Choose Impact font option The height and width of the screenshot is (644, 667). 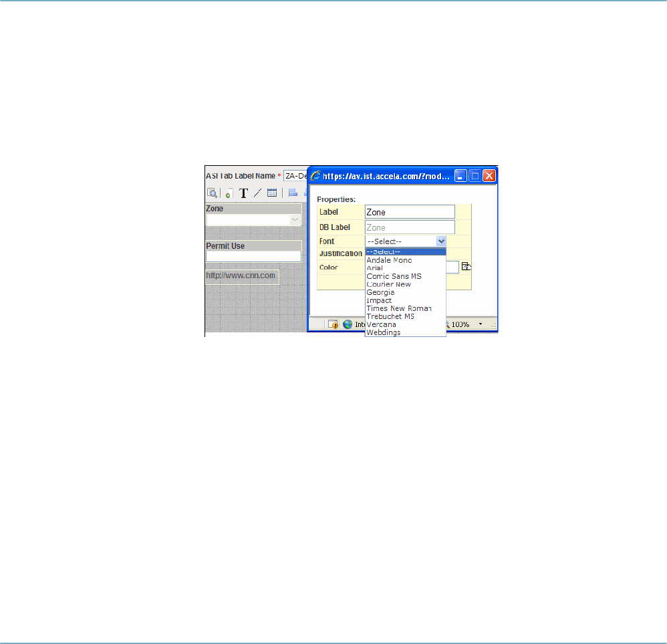coord(406,300)
